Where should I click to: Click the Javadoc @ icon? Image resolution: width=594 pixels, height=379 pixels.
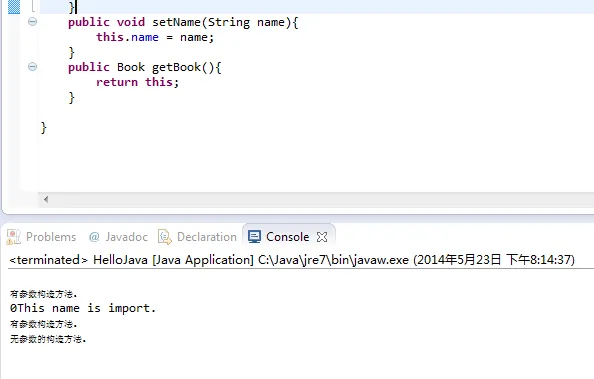pyautogui.click(x=94, y=237)
